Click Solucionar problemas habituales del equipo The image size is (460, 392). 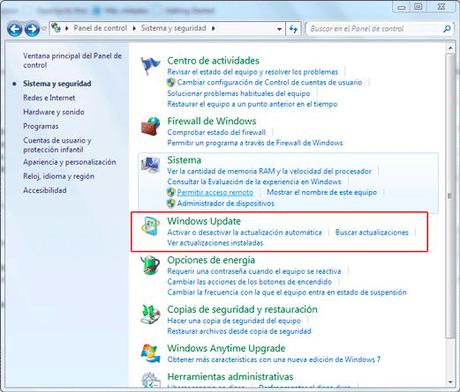tap(238, 93)
